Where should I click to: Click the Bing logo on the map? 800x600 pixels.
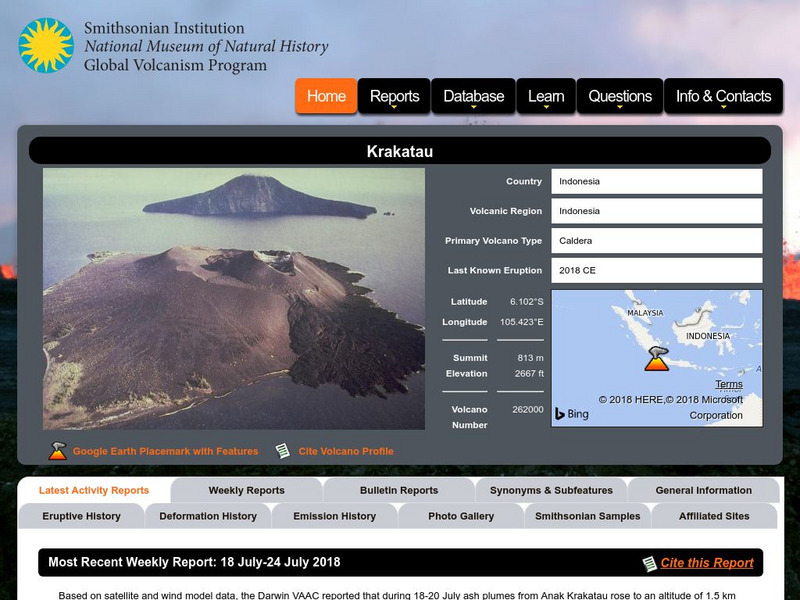click(572, 414)
